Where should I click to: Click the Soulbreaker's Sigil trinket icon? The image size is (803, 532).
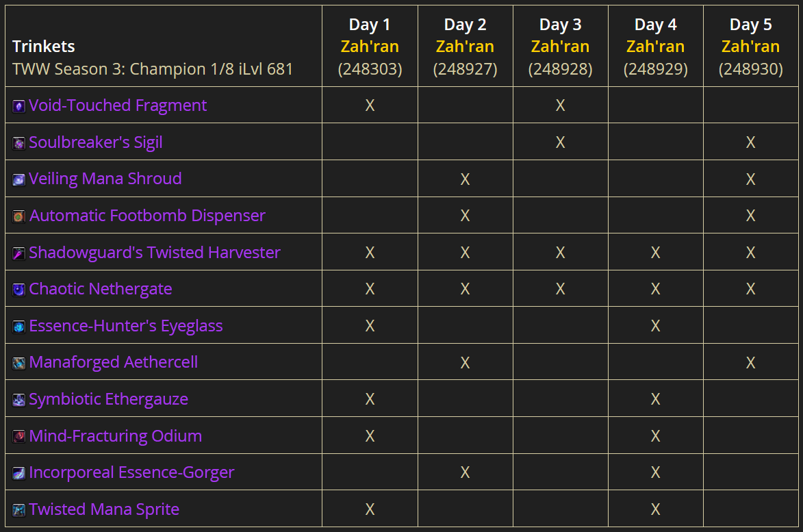point(19,143)
